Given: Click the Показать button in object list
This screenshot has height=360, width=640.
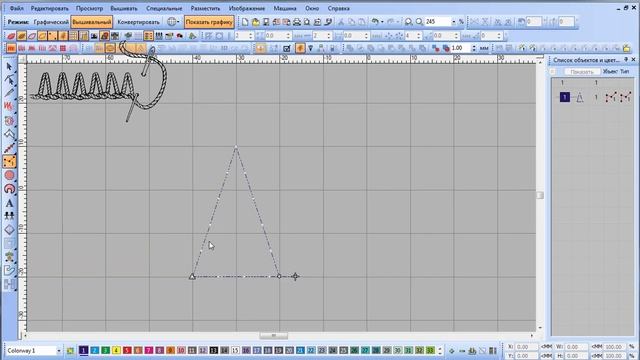Looking at the screenshot, I should pyautogui.click(x=582, y=72).
